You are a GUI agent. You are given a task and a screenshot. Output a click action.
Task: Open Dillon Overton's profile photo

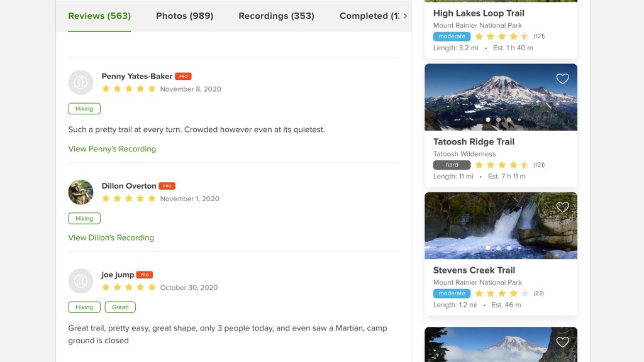coord(80,192)
